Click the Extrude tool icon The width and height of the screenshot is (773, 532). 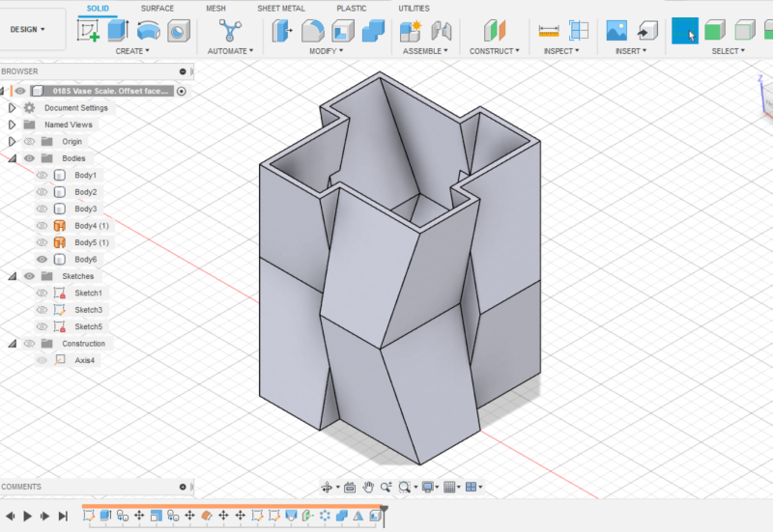118,31
